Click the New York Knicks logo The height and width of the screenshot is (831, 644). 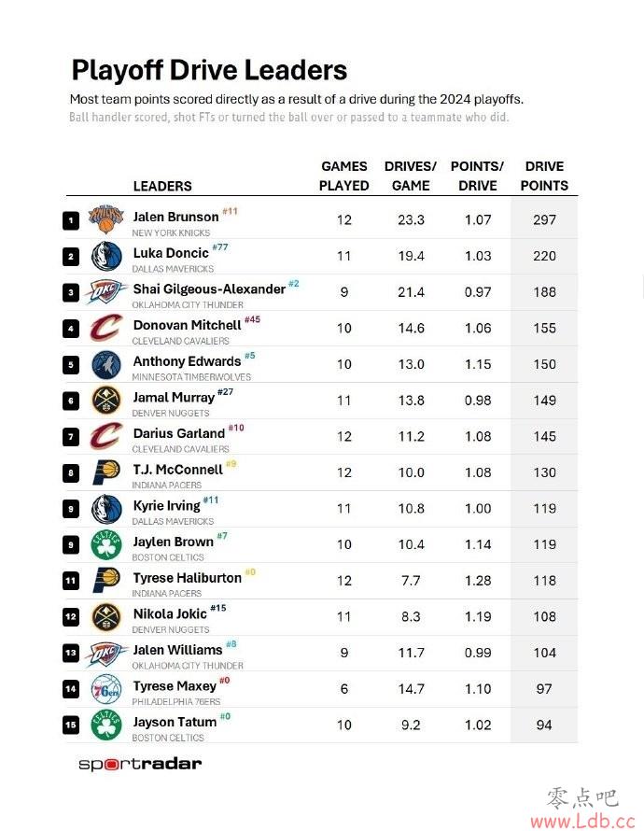105,218
